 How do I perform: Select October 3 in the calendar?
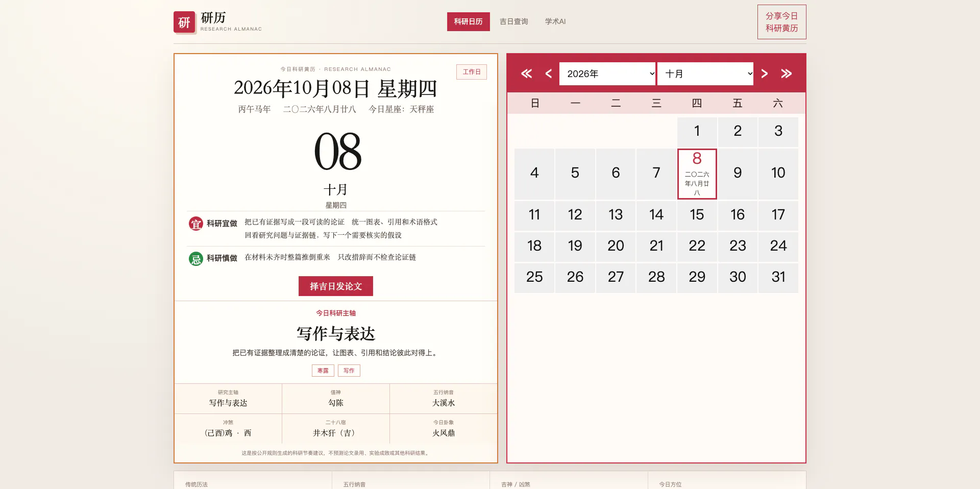pos(778,132)
